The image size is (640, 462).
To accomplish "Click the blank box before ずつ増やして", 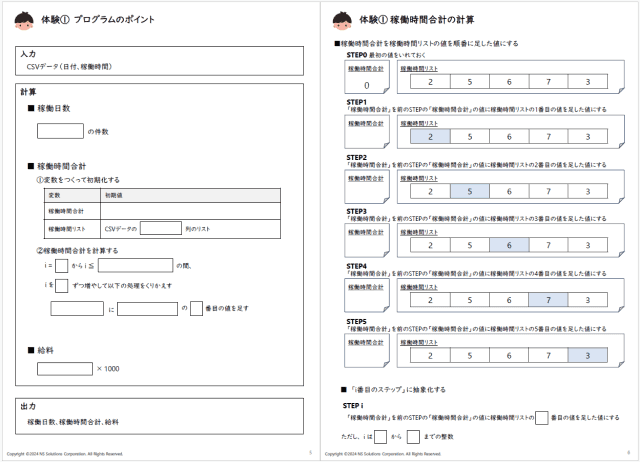I will [62, 285].
